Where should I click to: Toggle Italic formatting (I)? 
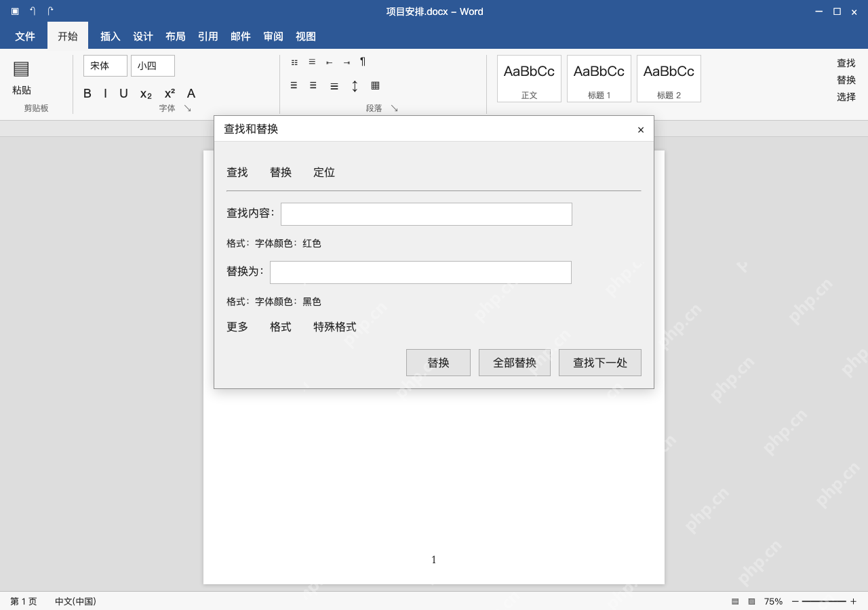pyautogui.click(x=105, y=94)
